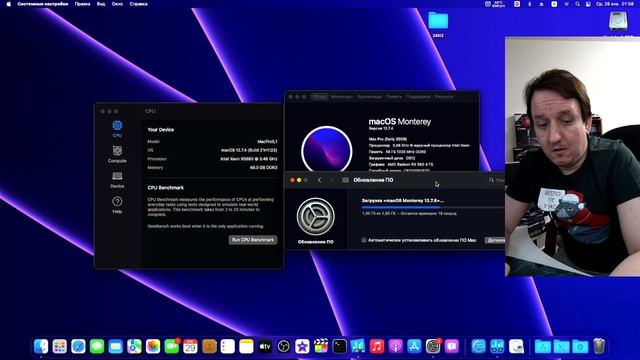Focus the search field in System Preferences
The height and width of the screenshot is (360, 640).
tap(496, 180)
